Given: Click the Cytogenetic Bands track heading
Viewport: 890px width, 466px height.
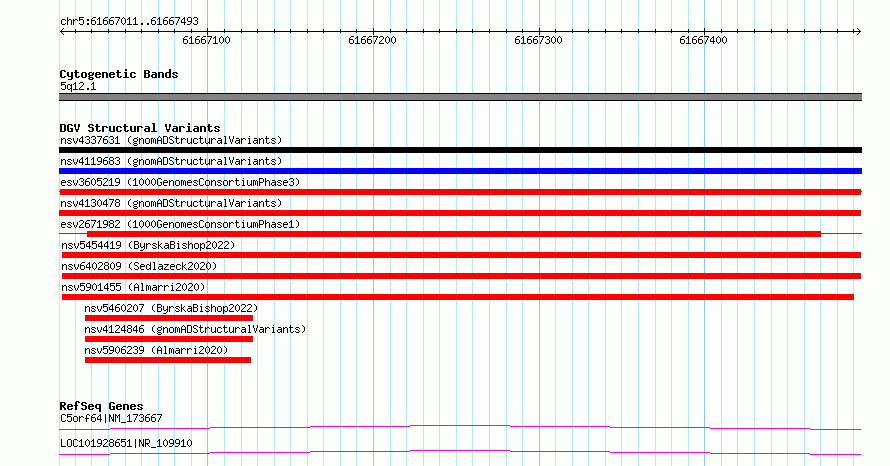Looking at the screenshot, I should (x=119, y=74).
